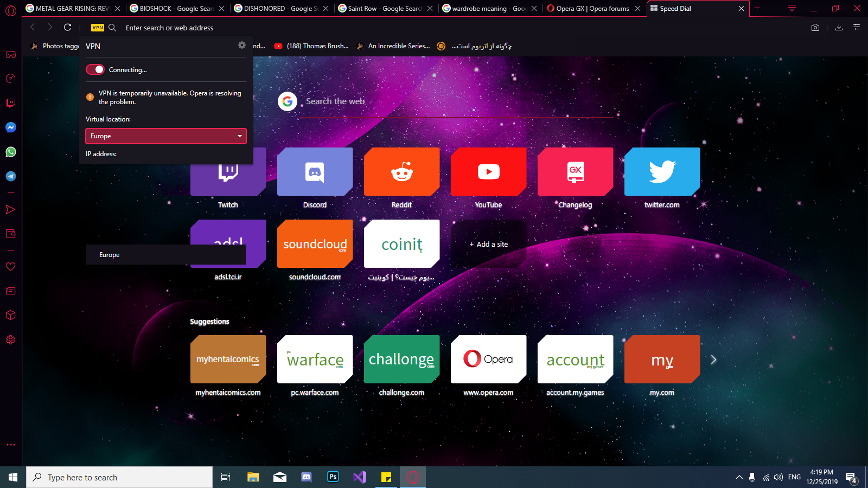Open GX Control speedometer icon in sidebar
This screenshot has width=868, height=488.
click(11, 79)
